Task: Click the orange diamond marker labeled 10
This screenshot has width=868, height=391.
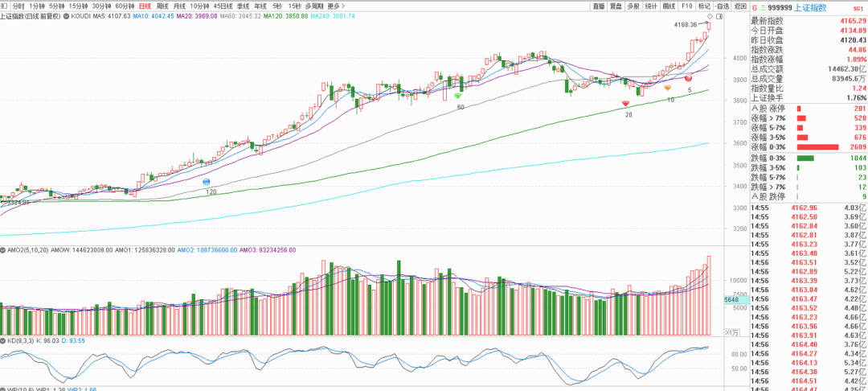Action: pyautogui.click(x=668, y=88)
